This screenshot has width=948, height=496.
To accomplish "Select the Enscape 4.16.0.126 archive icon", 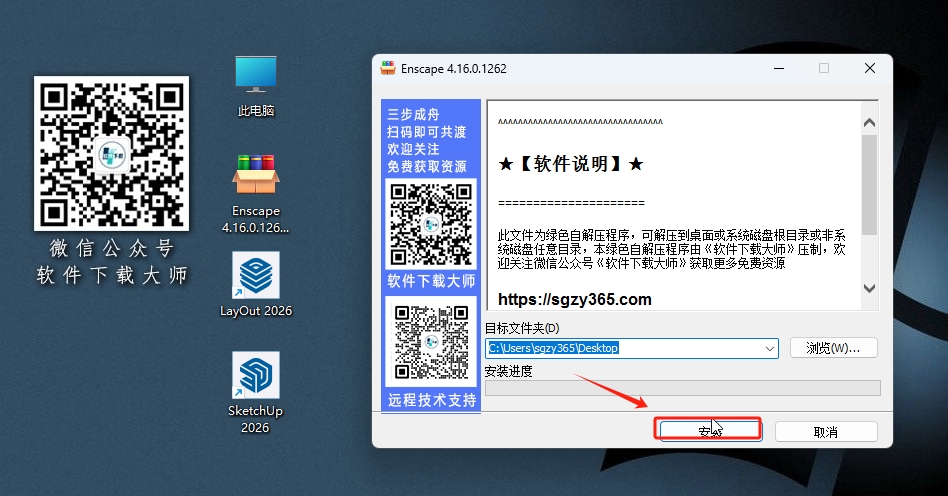I will 256,174.
